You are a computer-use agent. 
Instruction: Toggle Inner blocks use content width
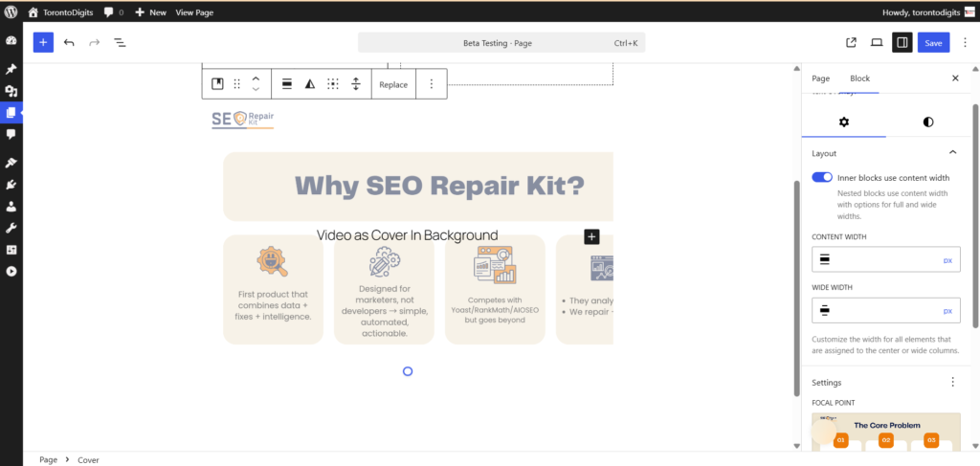click(821, 177)
